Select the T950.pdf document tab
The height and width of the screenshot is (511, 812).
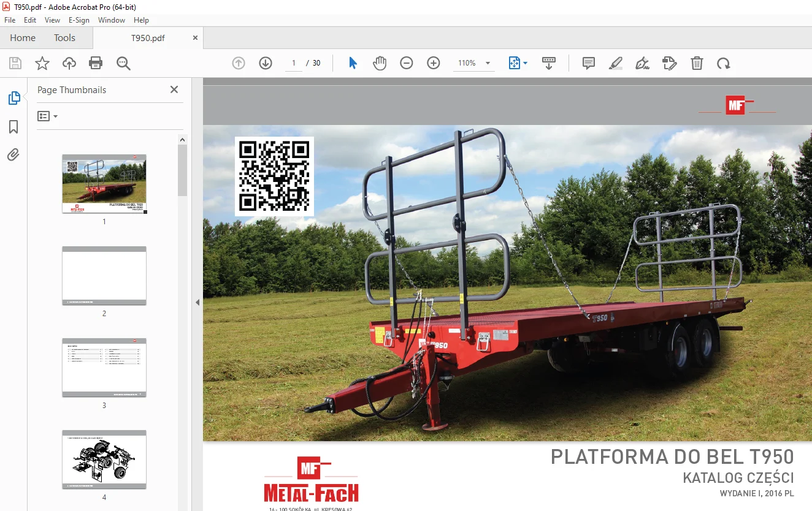tap(148, 38)
